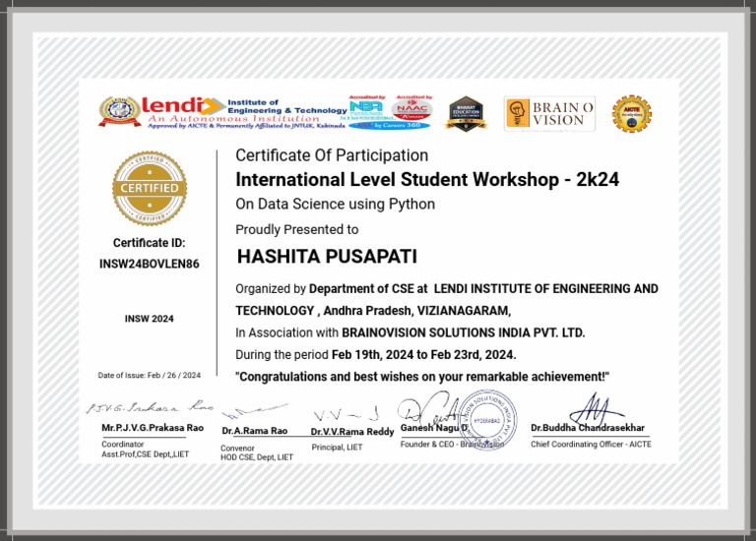Click the NAAC accreditation logo
This screenshot has height=541, width=756.
tap(412, 108)
